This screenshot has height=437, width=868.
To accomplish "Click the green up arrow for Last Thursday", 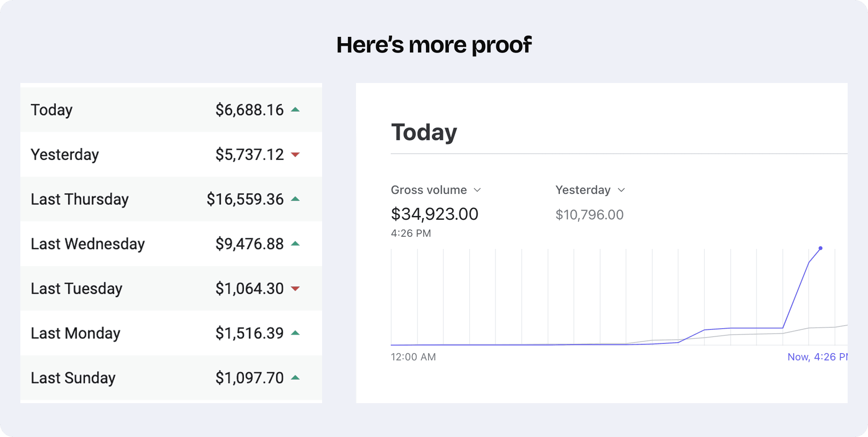I will coord(295,199).
